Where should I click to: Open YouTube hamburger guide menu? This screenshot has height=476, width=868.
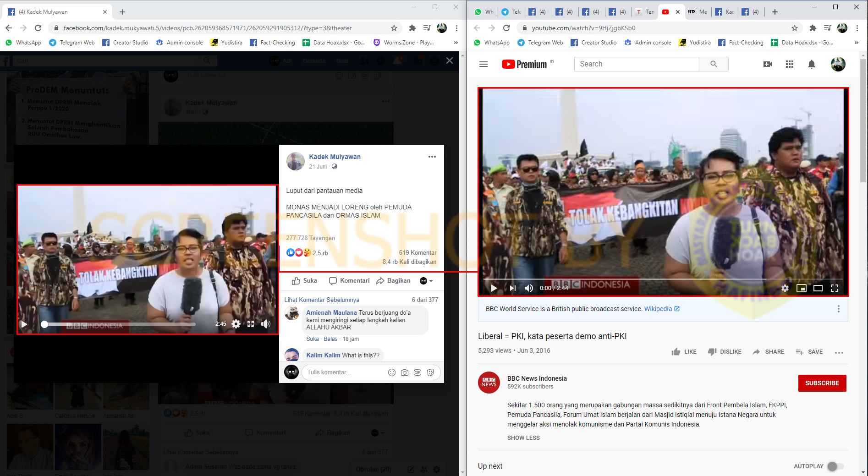click(483, 64)
